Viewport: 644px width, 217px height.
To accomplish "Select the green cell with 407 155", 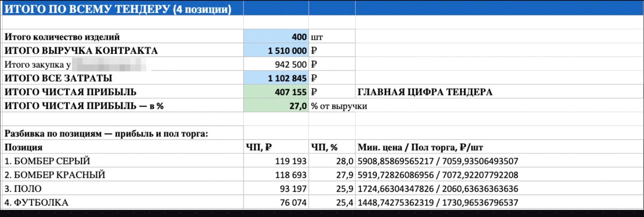I will click(276, 92).
